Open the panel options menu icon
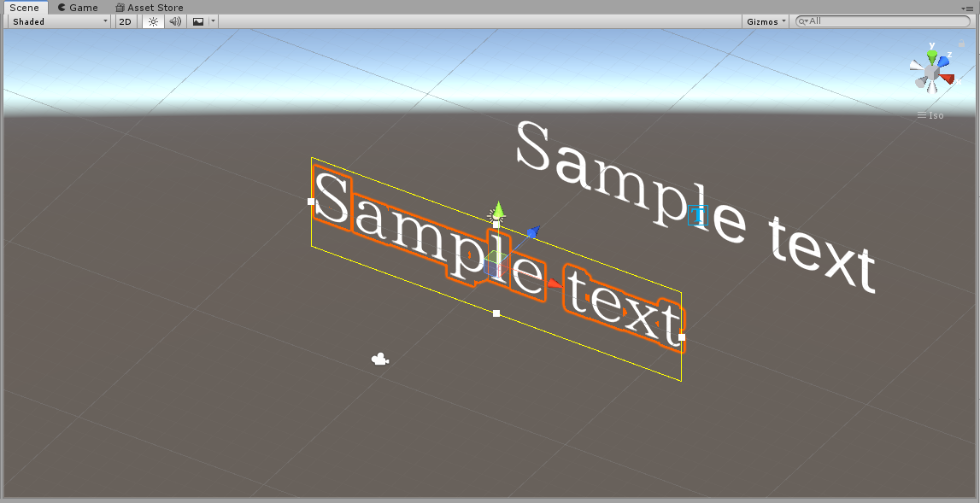 click(x=966, y=9)
